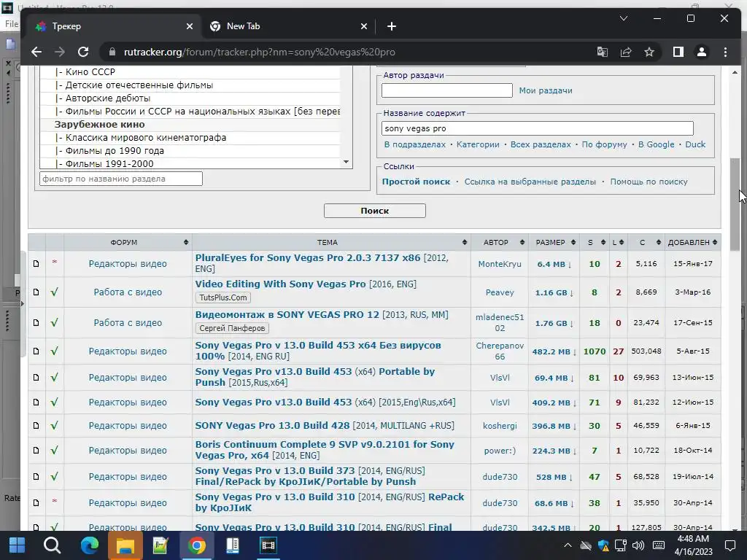
Task: Click the Автор раздачи input field
Action: point(447,90)
